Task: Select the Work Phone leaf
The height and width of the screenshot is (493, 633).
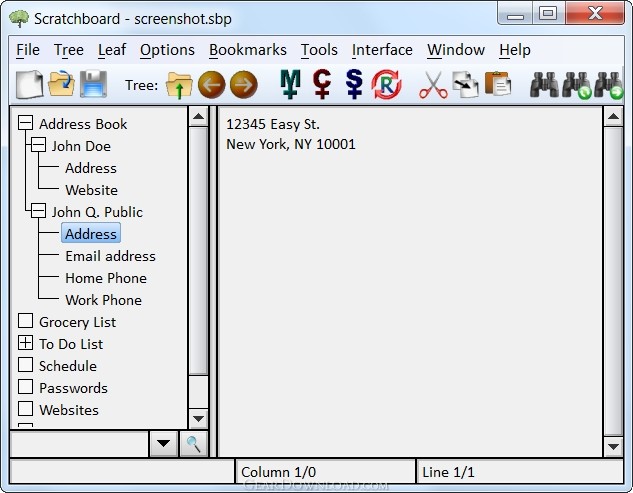Action: [103, 300]
